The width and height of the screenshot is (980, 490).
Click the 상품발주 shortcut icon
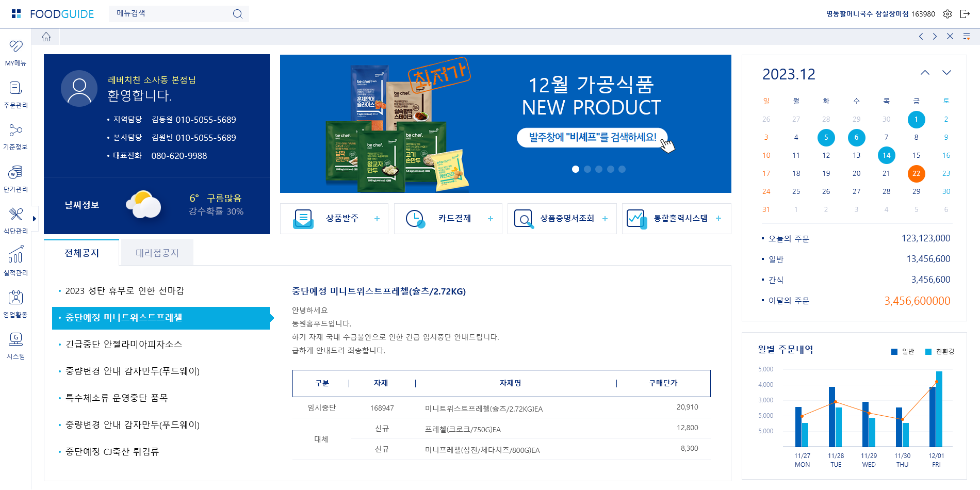click(303, 219)
